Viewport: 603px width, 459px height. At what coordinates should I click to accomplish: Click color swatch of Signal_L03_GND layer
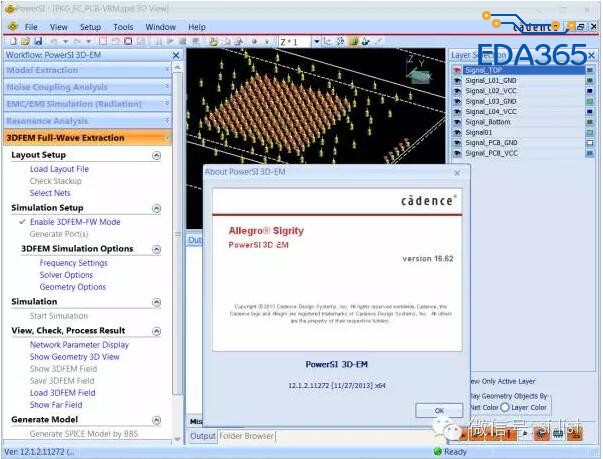(589, 101)
